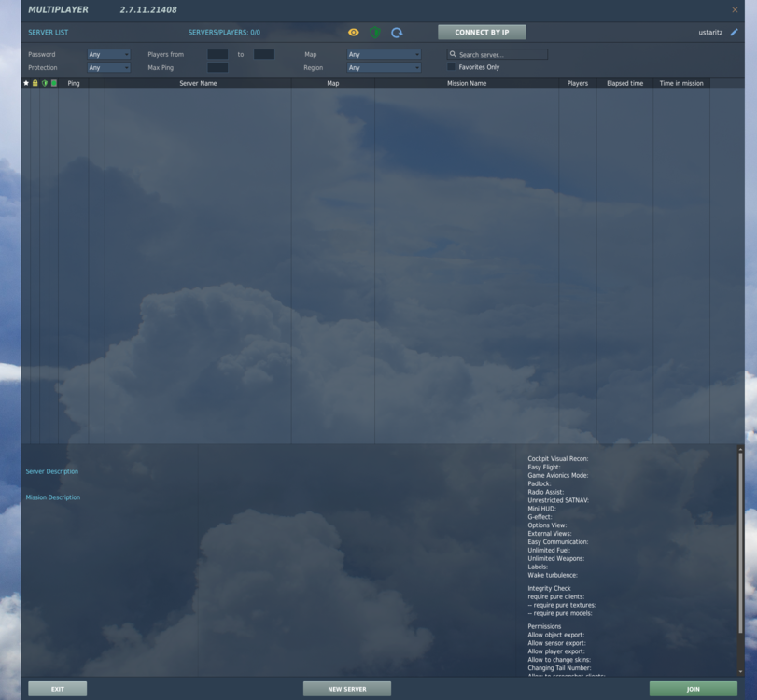This screenshot has width=757, height=700.
Task: Click the New Server button
Action: point(347,689)
